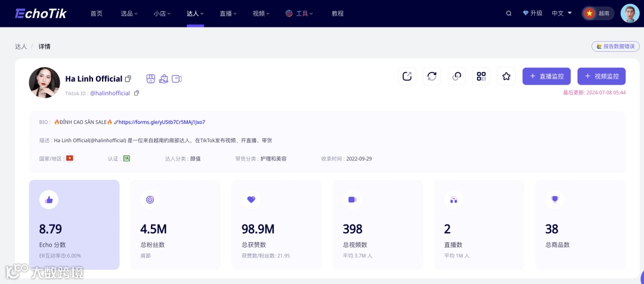
Task: Click the 平均 1M 人 text
Action: point(457,256)
